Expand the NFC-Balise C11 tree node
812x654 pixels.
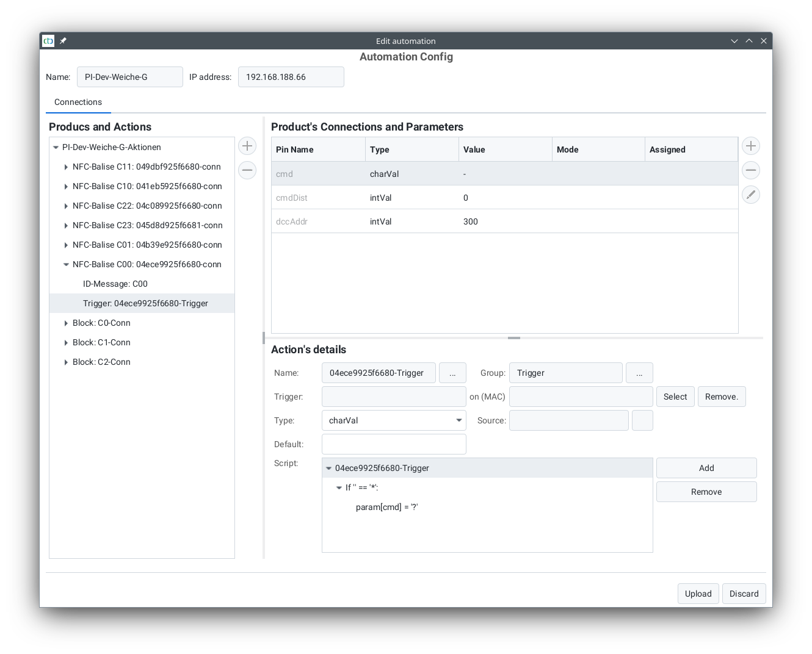pyautogui.click(x=66, y=167)
